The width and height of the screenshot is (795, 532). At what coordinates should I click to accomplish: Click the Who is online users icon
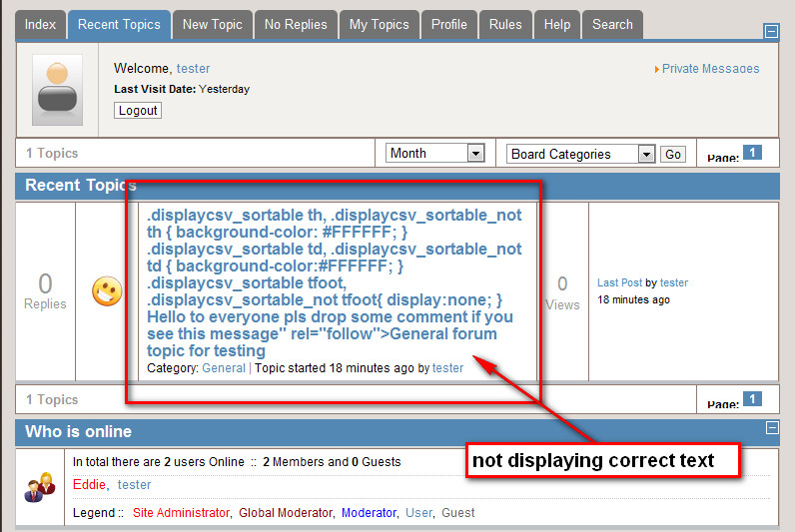click(x=40, y=487)
